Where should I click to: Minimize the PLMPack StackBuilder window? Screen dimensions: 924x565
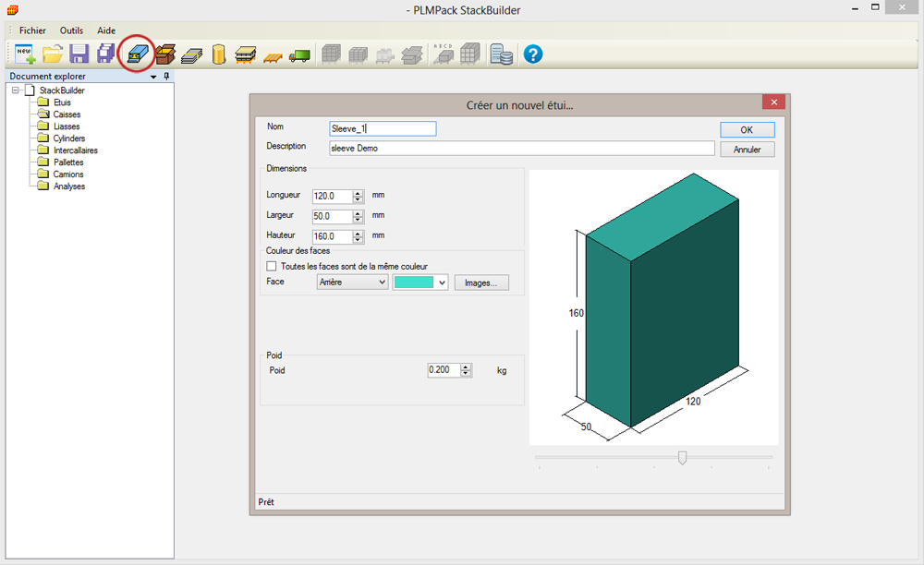click(855, 7)
